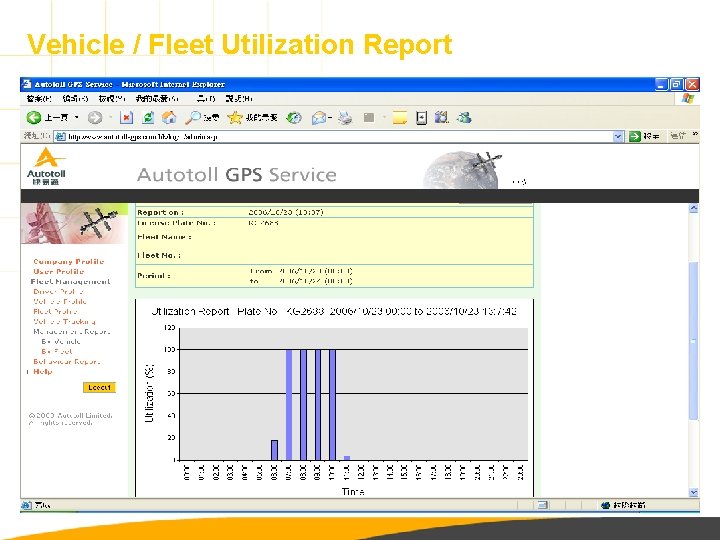The image size is (720, 540).
Task: Click the Autotoll logo
Action: pyautogui.click(x=46, y=166)
